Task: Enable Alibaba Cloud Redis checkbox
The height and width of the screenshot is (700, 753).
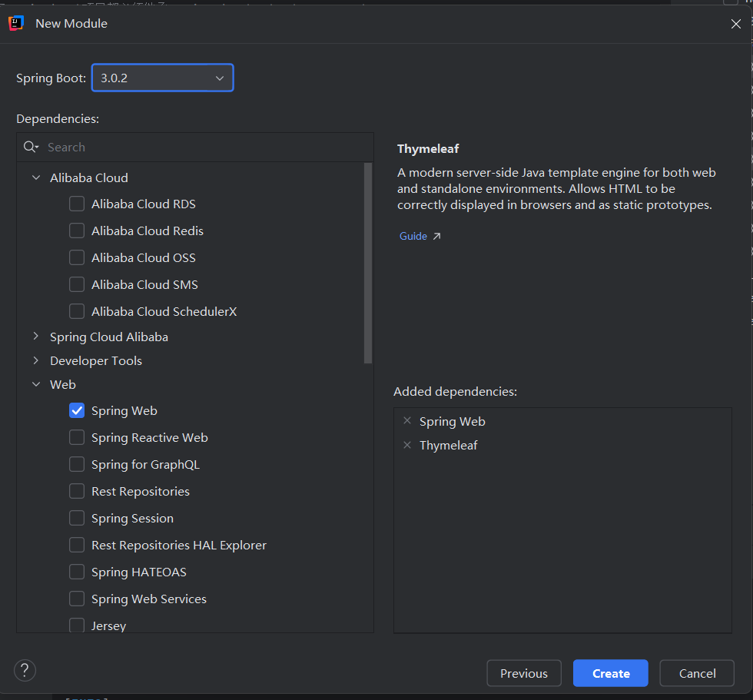Action: tap(77, 231)
